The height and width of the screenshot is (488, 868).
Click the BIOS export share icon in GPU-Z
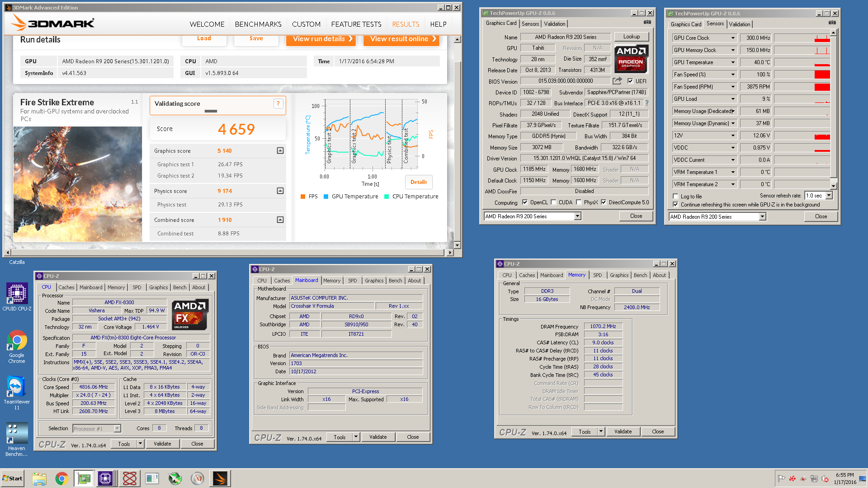(617, 81)
